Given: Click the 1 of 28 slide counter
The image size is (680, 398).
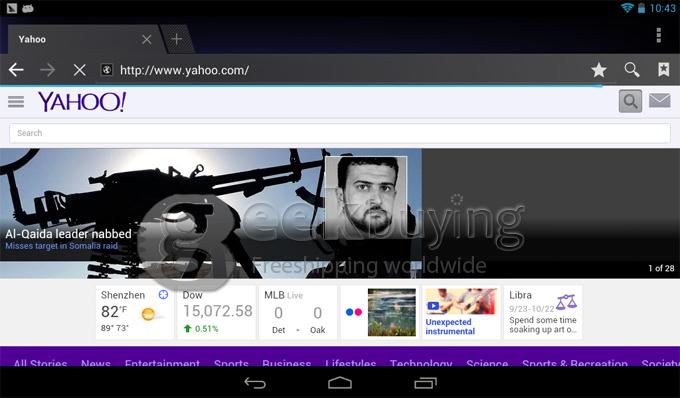Looking at the screenshot, I should [661, 268].
